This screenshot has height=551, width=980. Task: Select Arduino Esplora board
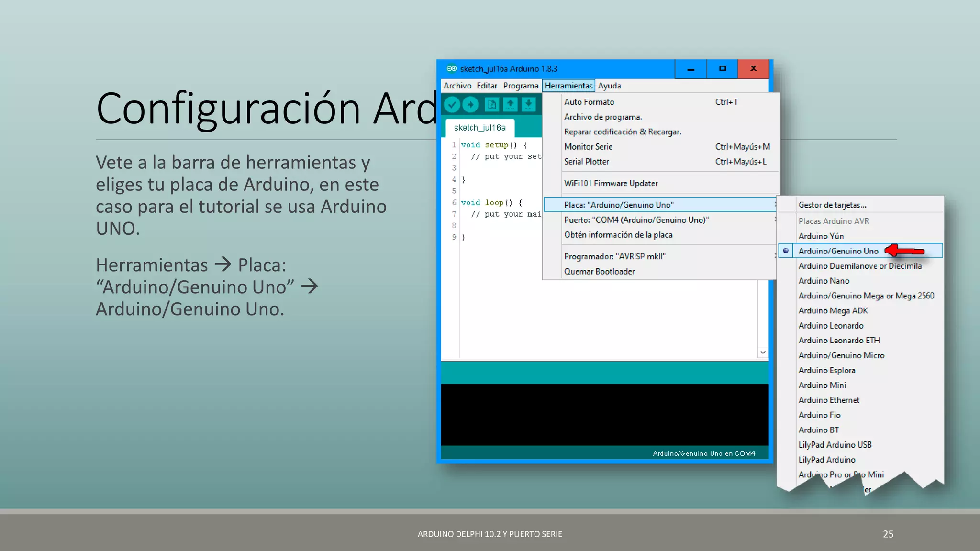click(x=860, y=370)
